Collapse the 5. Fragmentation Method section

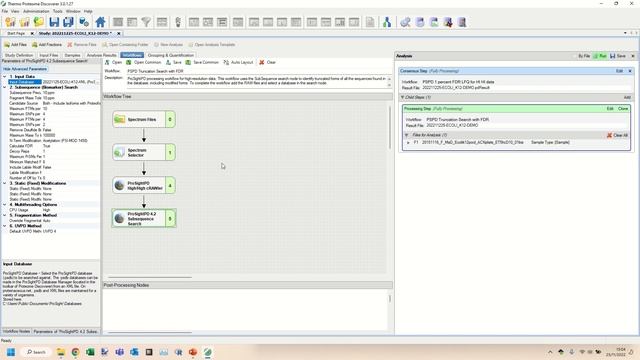[x=5, y=215]
